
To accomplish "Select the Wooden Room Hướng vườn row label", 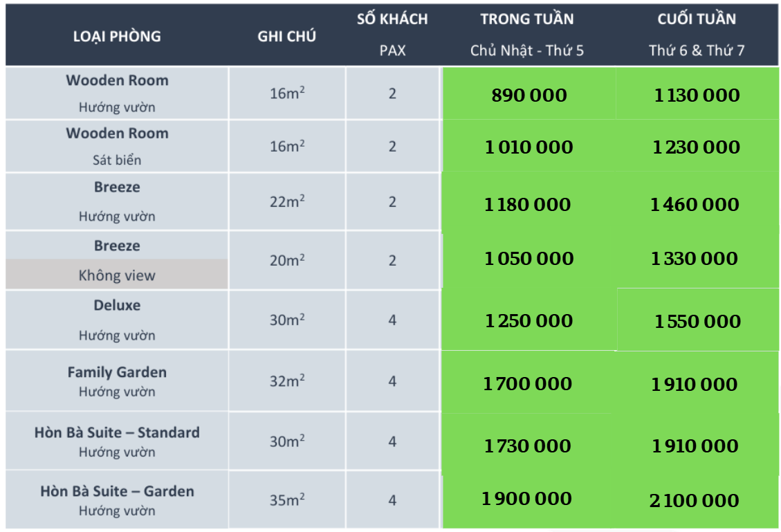I will pos(117,93).
